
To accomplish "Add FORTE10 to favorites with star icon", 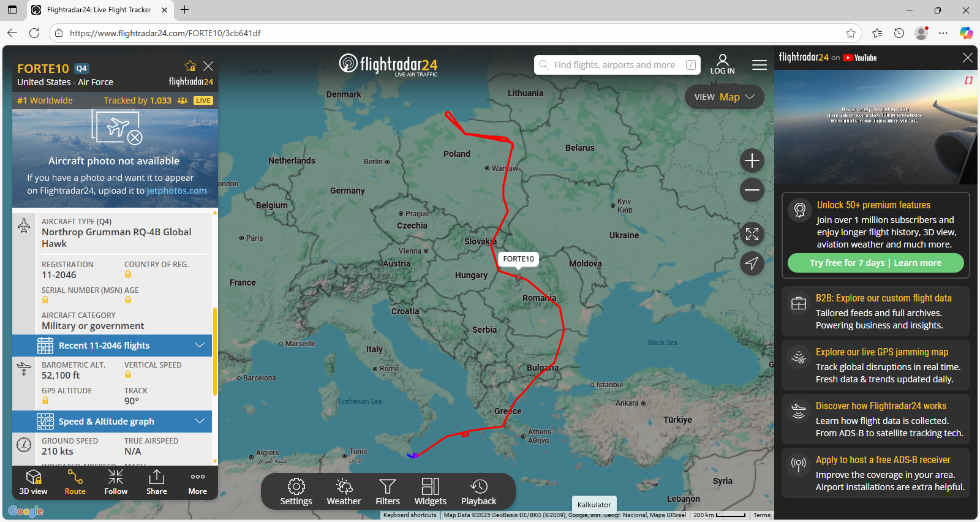I will coord(190,66).
